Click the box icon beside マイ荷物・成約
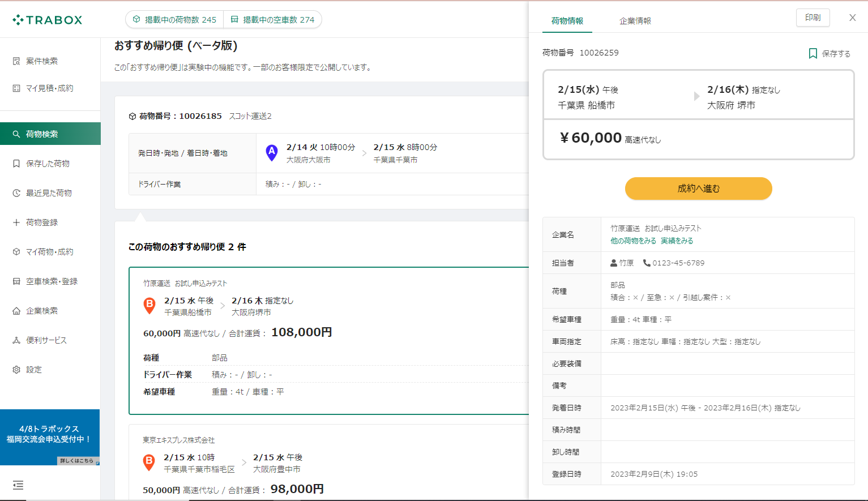This screenshot has height=501, width=868. click(x=16, y=252)
